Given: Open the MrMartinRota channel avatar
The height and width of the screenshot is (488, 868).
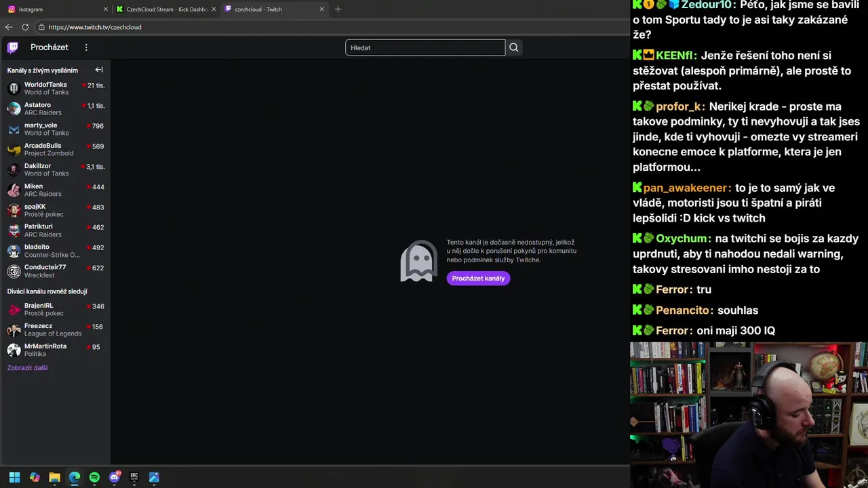Looking at the screenshot, I should 14,350.
